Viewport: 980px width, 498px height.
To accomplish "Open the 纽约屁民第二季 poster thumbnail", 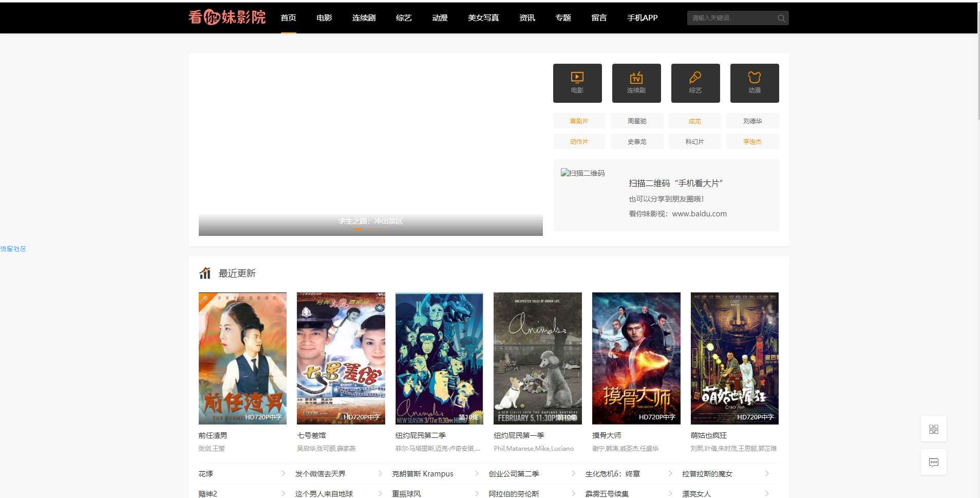I will pos(439,358).
